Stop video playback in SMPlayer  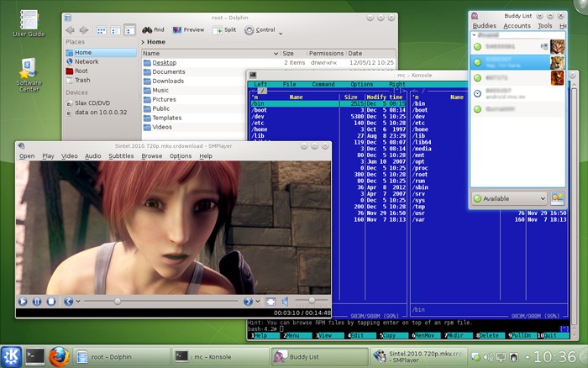click(x=51, y=302)
